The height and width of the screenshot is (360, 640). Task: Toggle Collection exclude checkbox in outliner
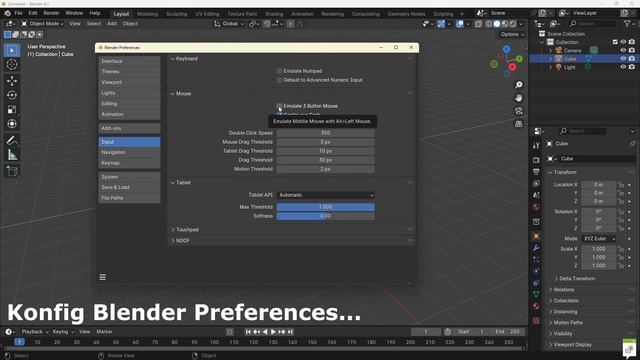(x=615, y=42)
